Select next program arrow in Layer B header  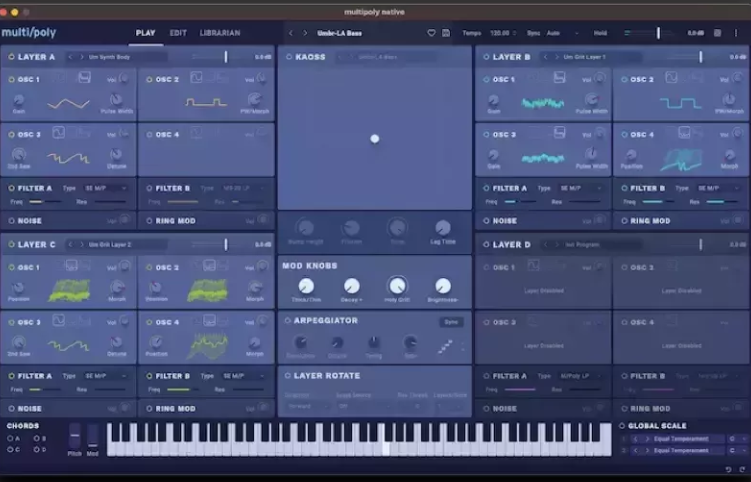click(557, 57)
